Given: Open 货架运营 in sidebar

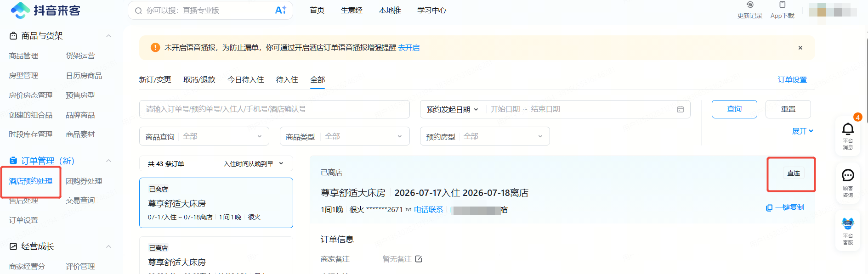Looking at the screenshot, I should point(80,56).
